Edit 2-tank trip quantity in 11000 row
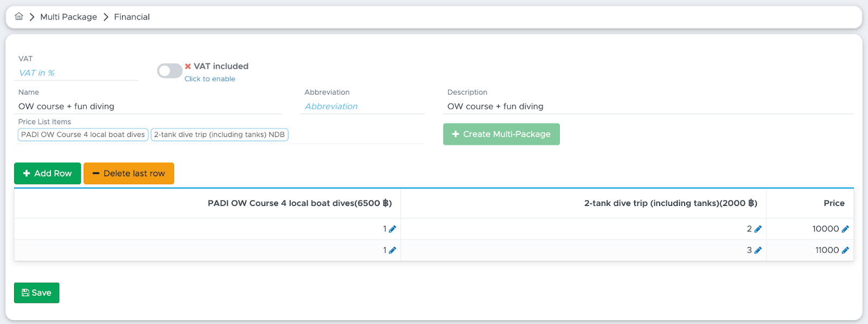The width and height of the screenshot is (868, 324). pos(758,250)
